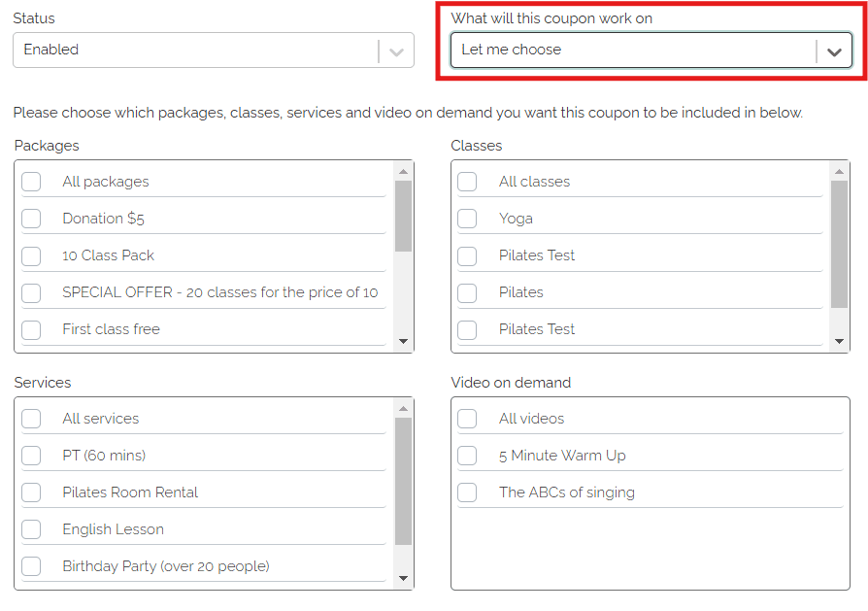Check the All packages checkbox
868x611 pixels.
[32, 182]
